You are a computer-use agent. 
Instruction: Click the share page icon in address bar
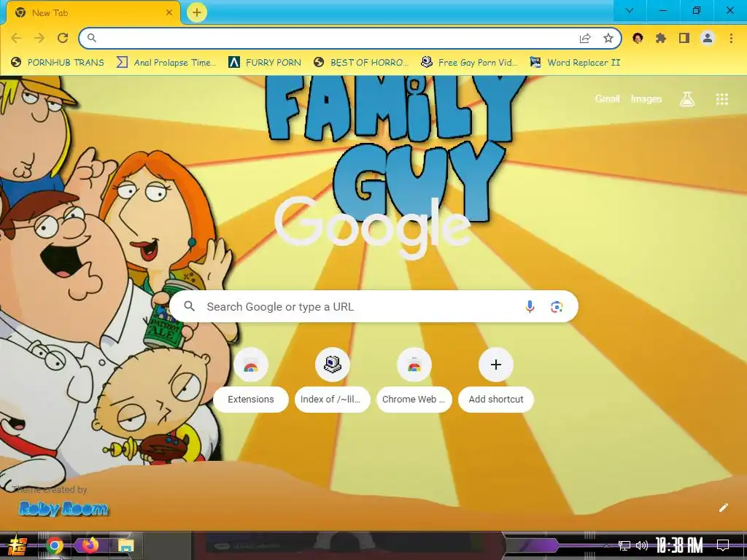585,38
